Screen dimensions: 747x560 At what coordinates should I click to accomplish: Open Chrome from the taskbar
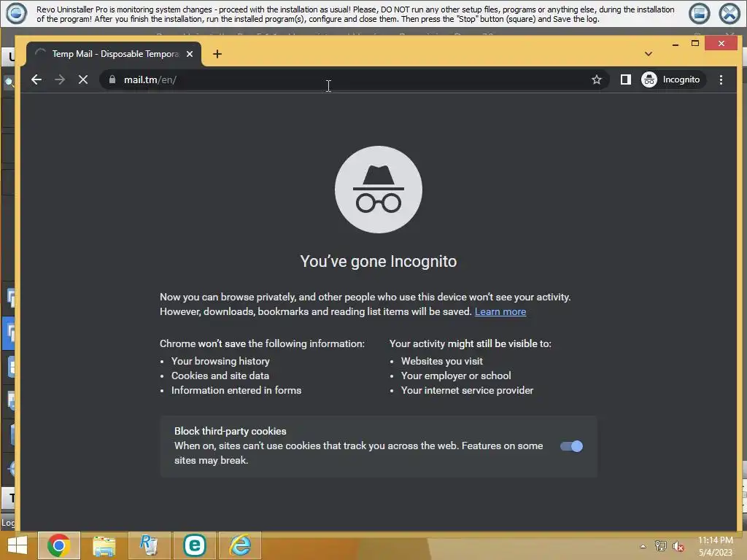point(58,545)
